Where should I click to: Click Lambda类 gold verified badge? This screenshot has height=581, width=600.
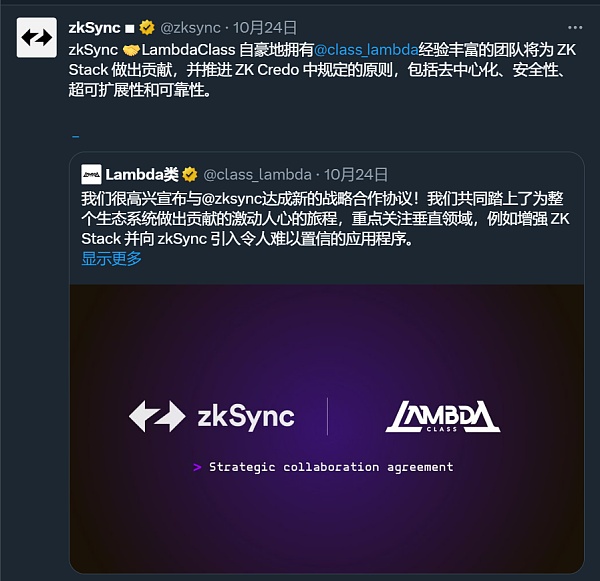[x=190, y=175]
